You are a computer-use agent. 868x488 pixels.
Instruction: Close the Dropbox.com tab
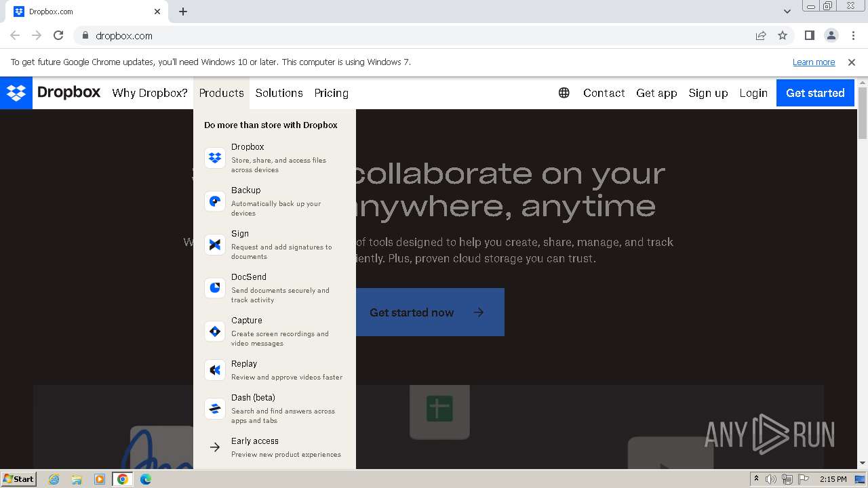point(157,12)
